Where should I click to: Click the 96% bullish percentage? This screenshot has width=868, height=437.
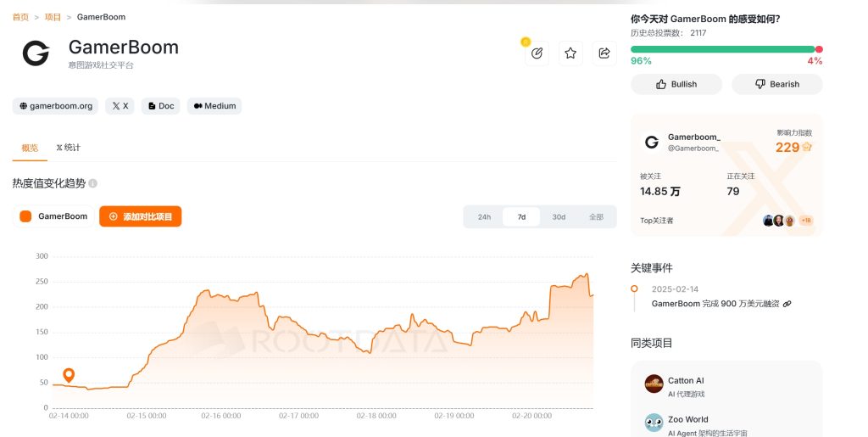click(641, 61)
